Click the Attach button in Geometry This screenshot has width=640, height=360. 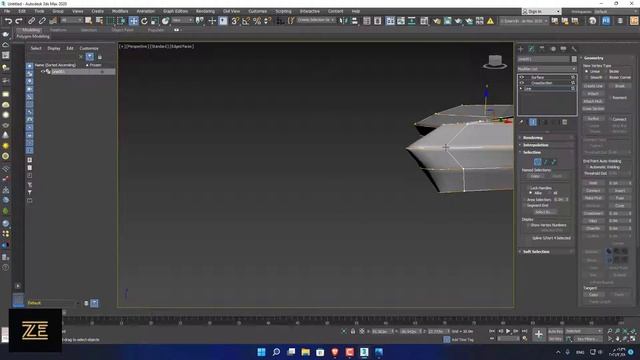(x=593, y=93)
